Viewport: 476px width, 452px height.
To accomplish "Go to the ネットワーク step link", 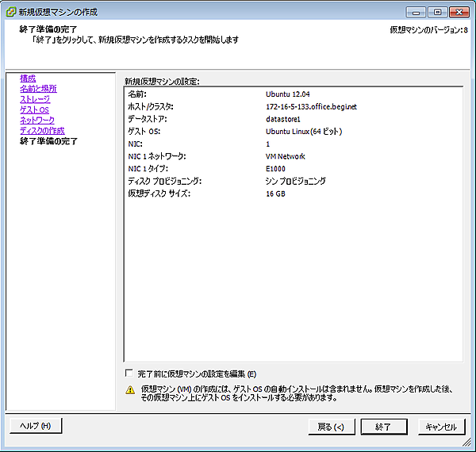I will point(37,120).
